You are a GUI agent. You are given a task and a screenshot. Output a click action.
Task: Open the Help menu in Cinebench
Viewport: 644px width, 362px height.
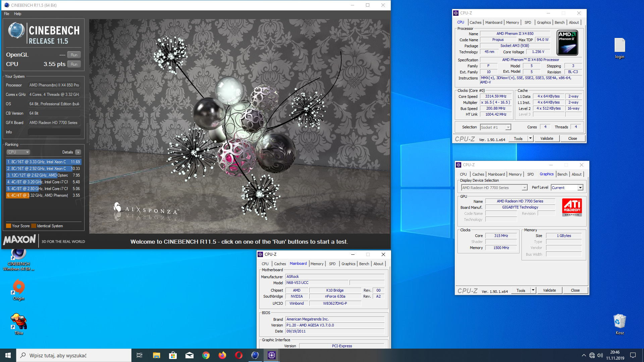(18, 14)
